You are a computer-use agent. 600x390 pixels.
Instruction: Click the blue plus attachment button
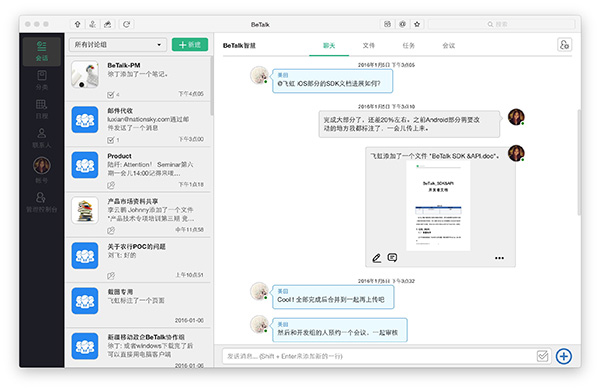point(564,356)
